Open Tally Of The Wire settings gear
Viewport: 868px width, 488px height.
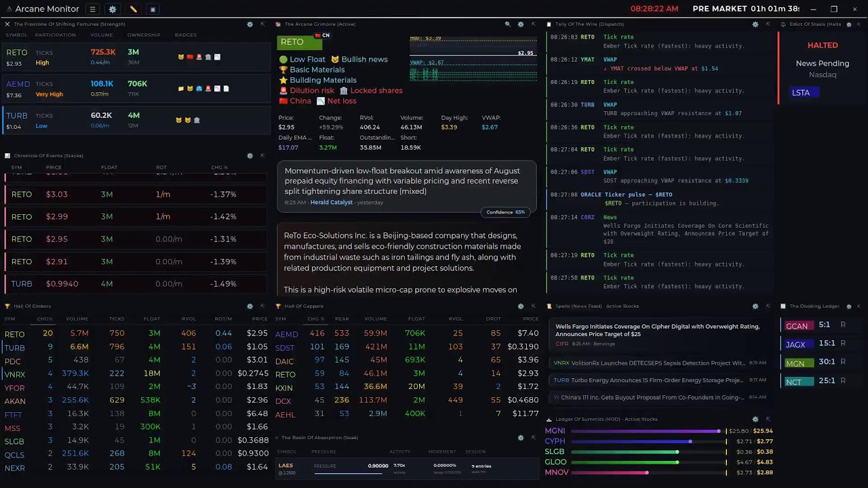tap(755, 24)
